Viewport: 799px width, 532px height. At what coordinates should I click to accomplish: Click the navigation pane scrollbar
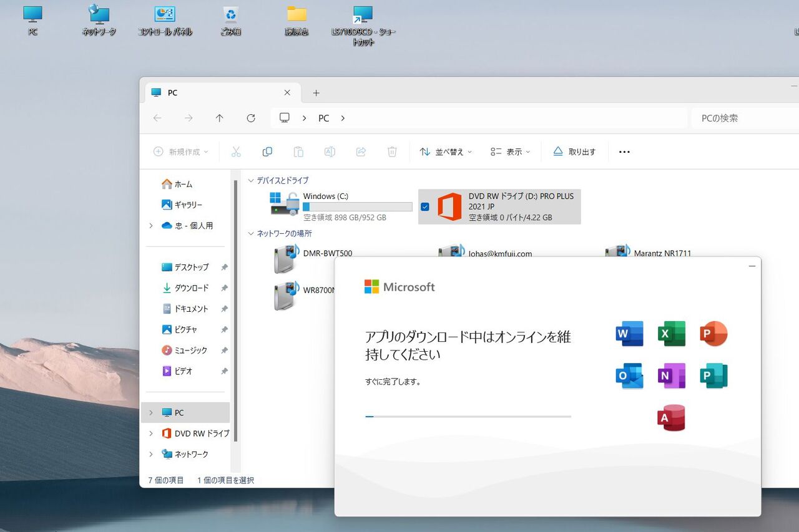tap(235, 311)
